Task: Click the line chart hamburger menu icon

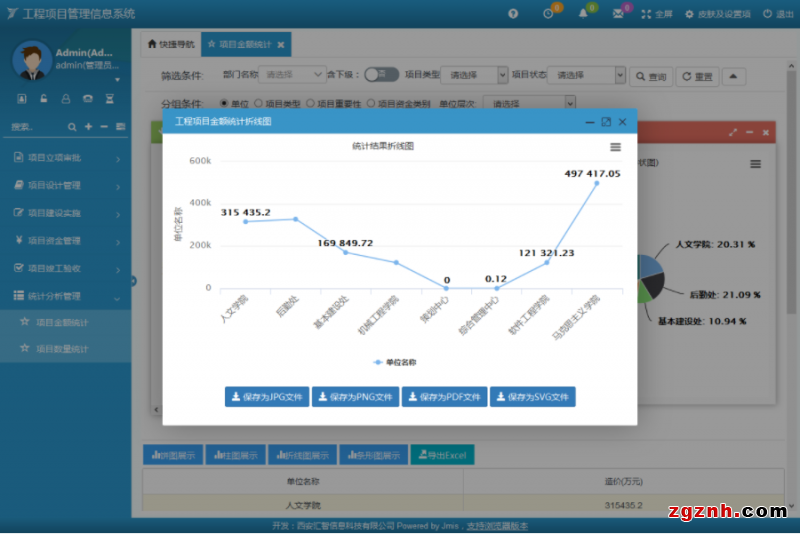Action: (615, 147)
